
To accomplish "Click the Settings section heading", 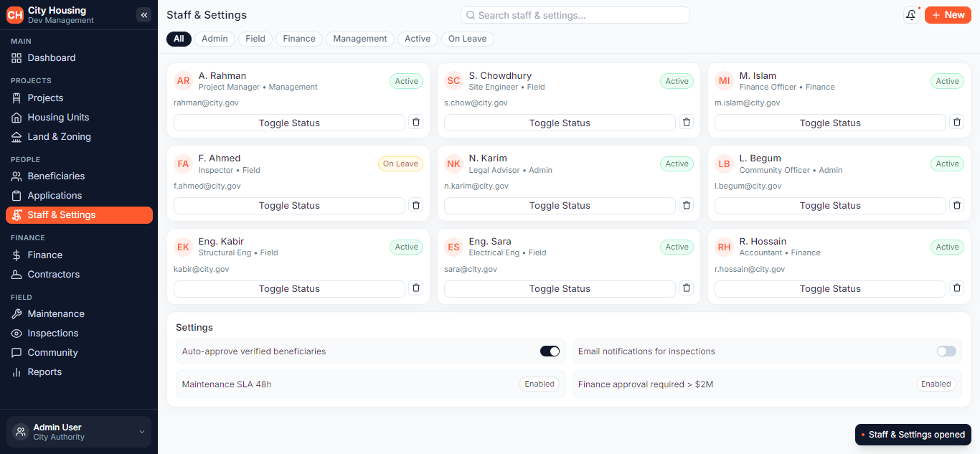I will coord(194,328).
